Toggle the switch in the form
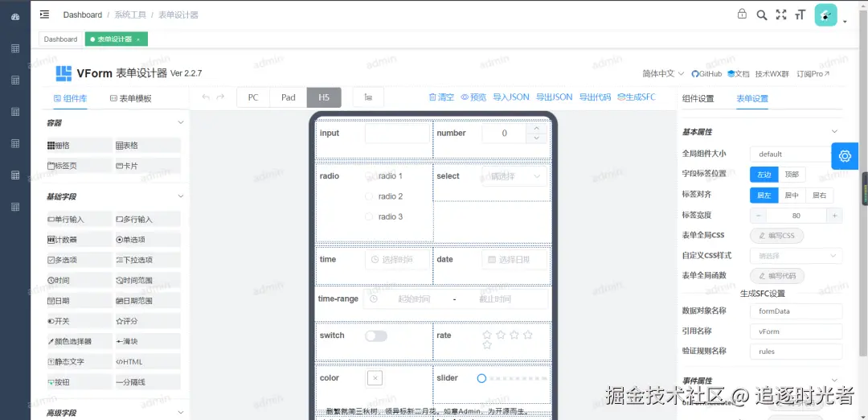Screen dimensions: 868x420 376,336
